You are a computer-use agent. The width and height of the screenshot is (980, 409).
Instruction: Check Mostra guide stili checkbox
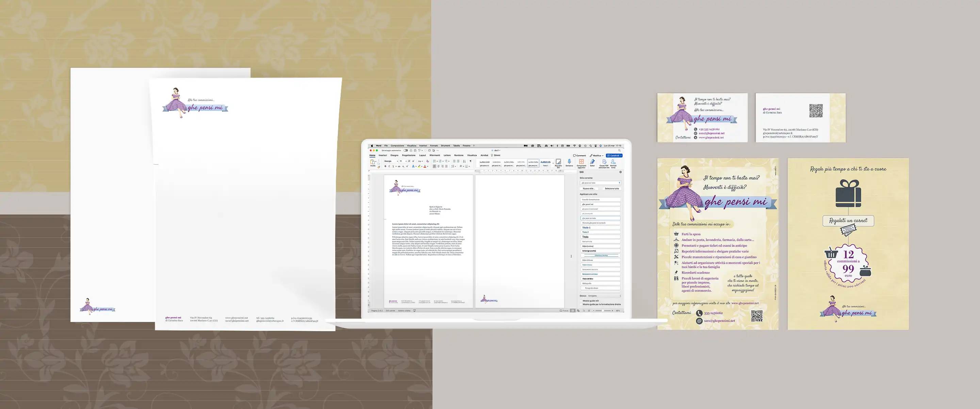[x=581, y=301]
